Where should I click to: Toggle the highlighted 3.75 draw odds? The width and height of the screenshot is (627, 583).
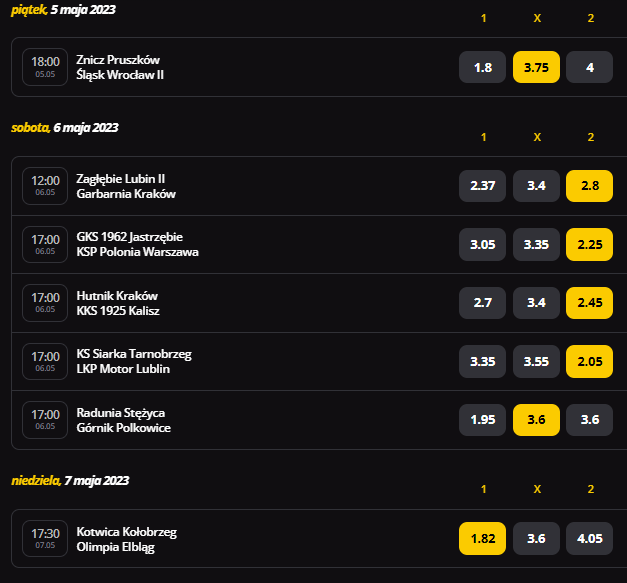click(x=536, y=67)
